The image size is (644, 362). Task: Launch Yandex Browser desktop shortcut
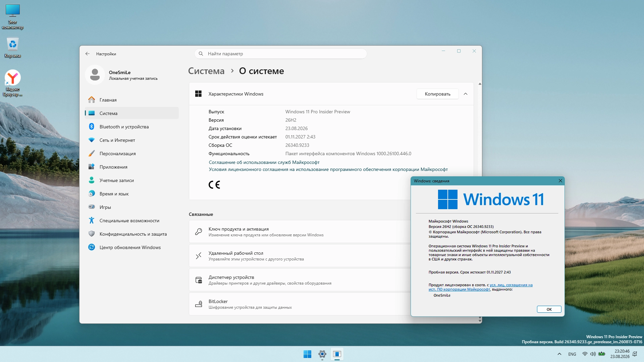coord(13,83)
